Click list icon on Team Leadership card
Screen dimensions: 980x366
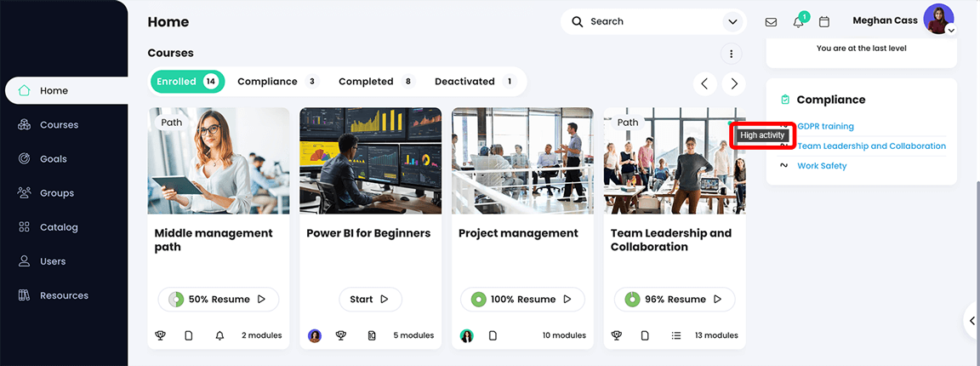tap(675, 336)
